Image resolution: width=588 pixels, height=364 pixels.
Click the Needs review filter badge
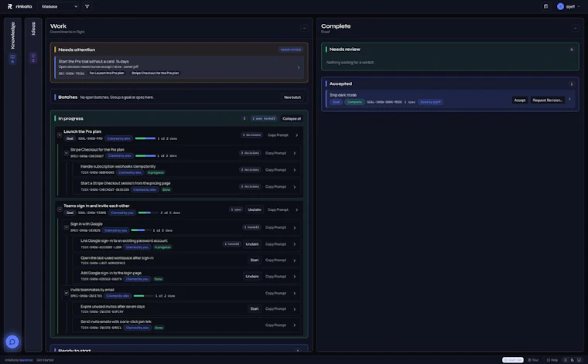point(291,49)
